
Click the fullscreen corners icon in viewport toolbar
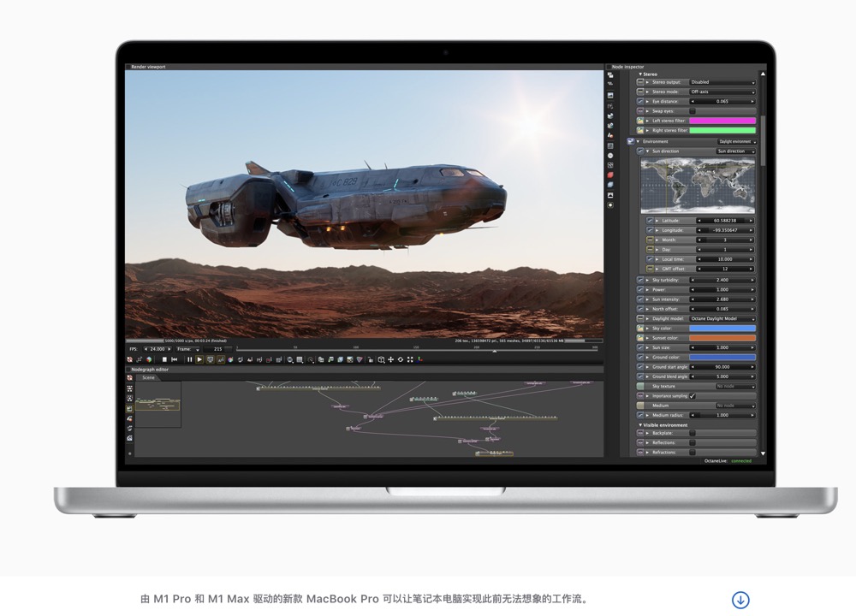(x=410, y=359)
